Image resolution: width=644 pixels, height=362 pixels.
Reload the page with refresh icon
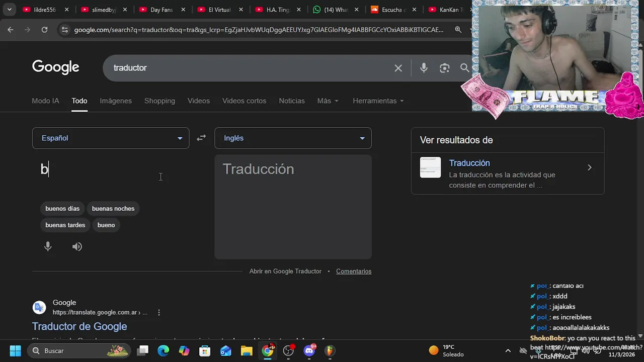[44, 30]
